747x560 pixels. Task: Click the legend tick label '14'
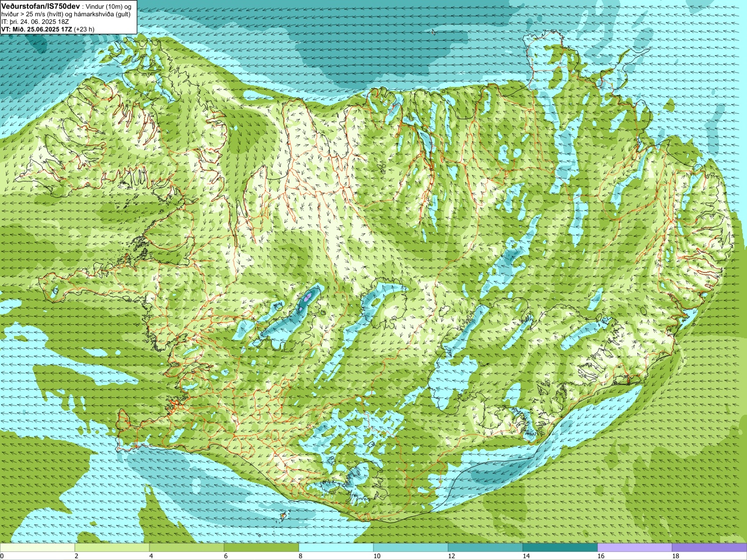[526, 556]
